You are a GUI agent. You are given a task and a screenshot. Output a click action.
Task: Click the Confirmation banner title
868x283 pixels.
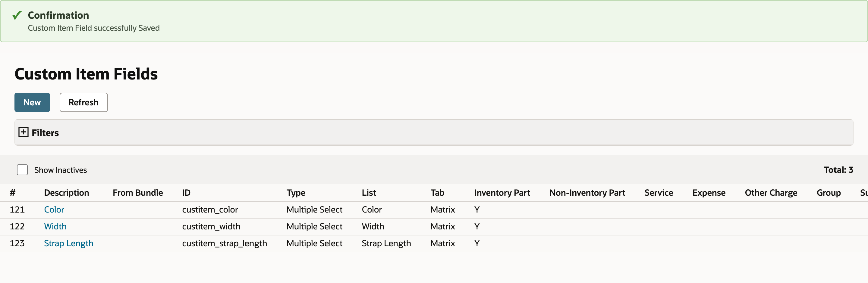pos(58,15)
